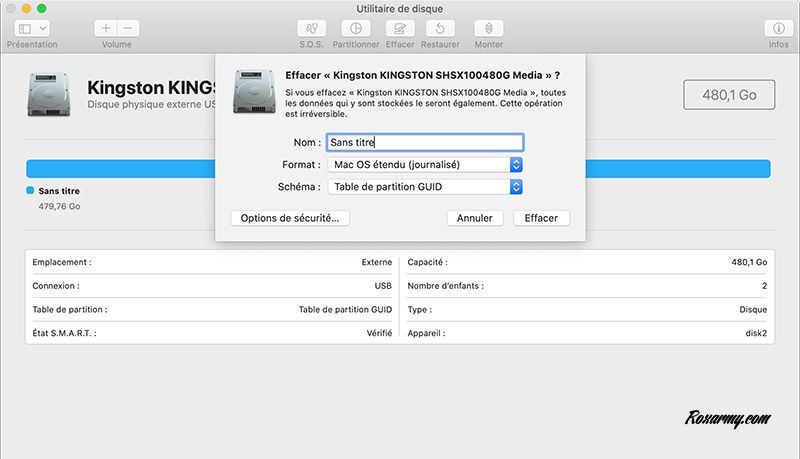Open the Infos panel icon

[x=778, y=29]
